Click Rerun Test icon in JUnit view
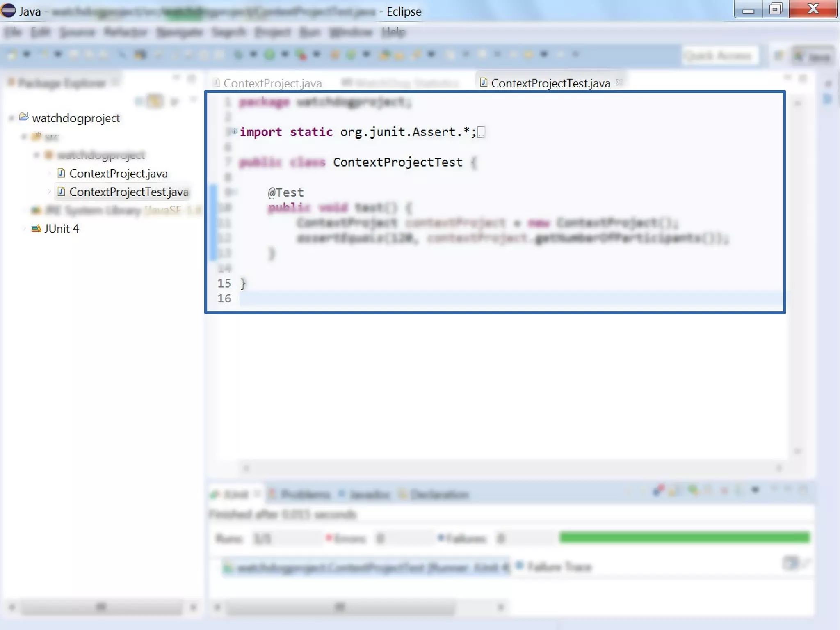Viewport: 840px width, 630px height. click(x=693, y=490)
